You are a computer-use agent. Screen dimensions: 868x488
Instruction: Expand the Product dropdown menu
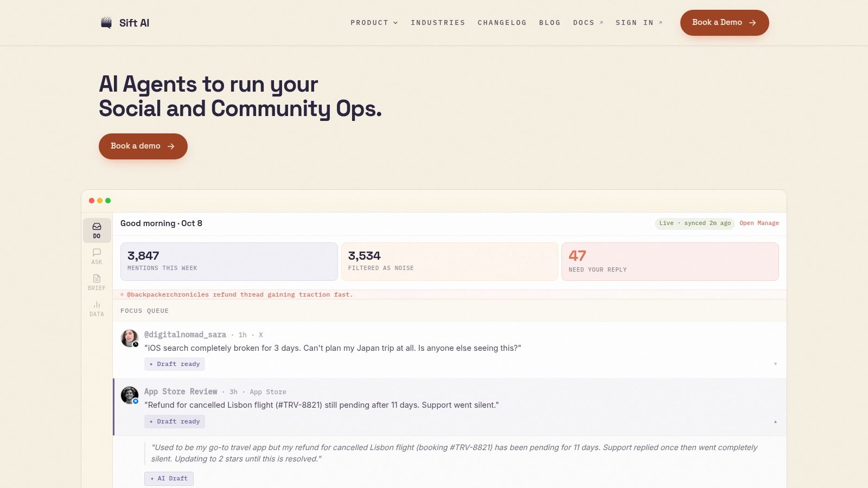tap(374, 23)
